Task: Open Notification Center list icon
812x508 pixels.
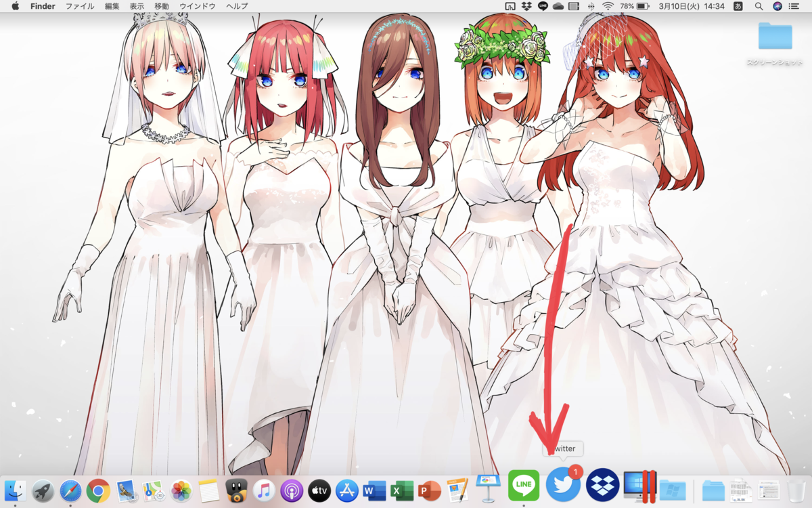Action: pos(794,6)
